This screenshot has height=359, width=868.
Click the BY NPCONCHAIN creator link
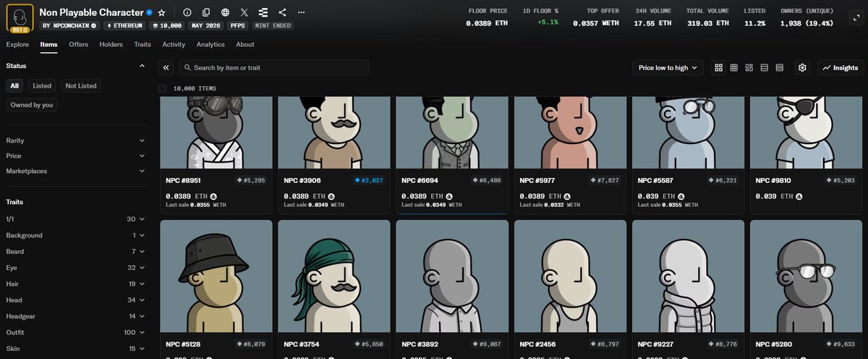tap(69, 25)
